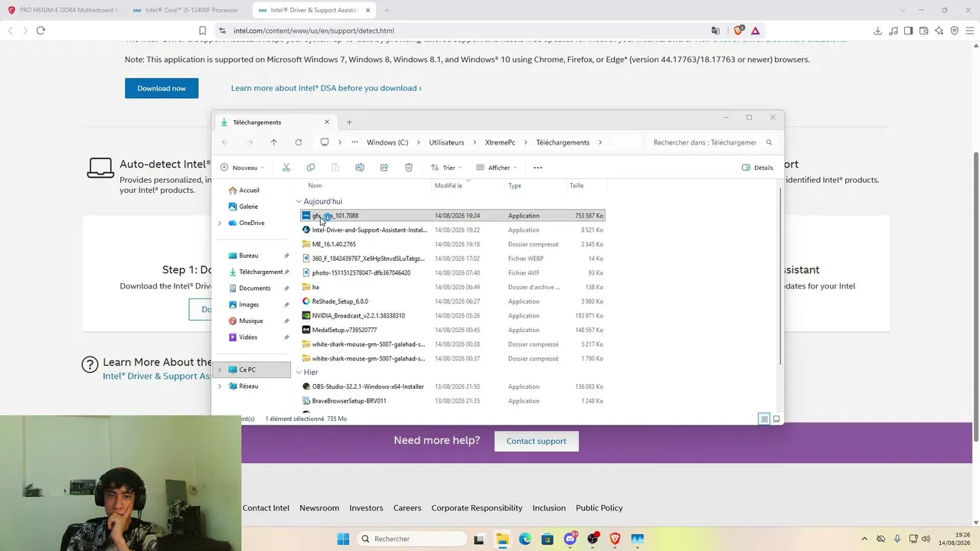Open the Brave VPN shield icon
Viewport: 980px width, 551px height.
pyautogui.click(x=954, y=31)
